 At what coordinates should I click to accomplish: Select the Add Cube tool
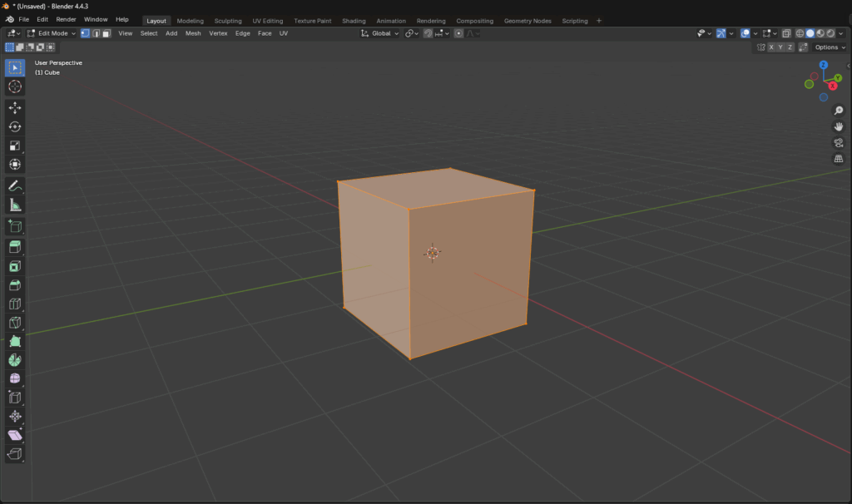click(15, 226)
